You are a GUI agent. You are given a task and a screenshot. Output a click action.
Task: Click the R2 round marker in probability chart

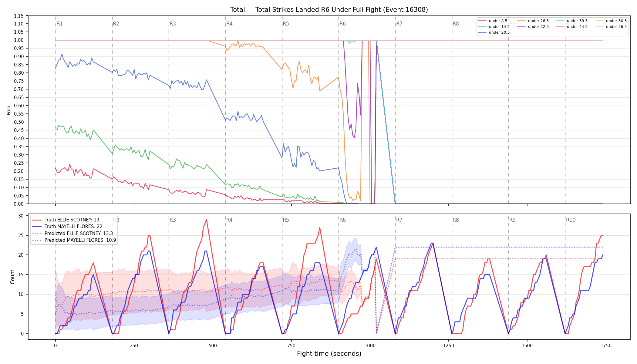tap(116, 24)
